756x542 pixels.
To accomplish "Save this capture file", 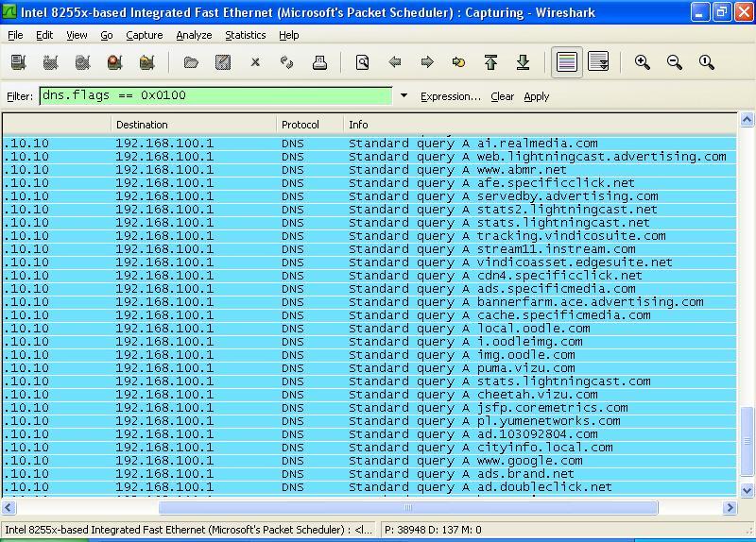I will click(223, 62).
